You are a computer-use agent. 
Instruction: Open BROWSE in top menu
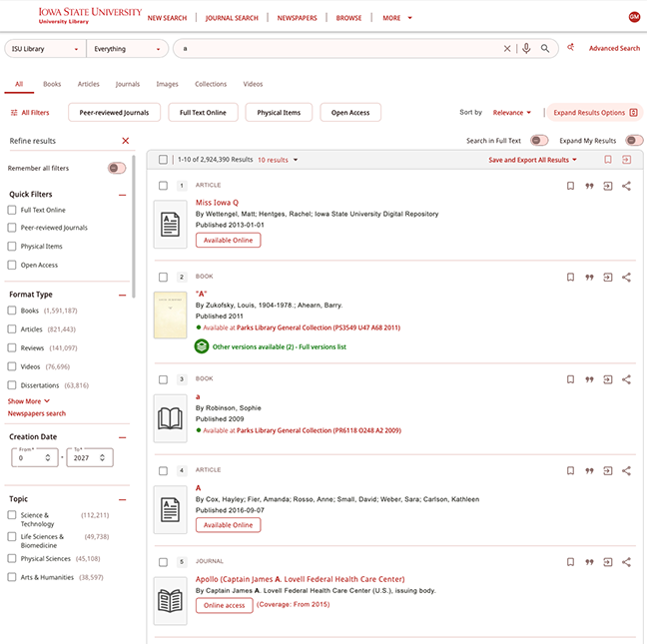348,18
